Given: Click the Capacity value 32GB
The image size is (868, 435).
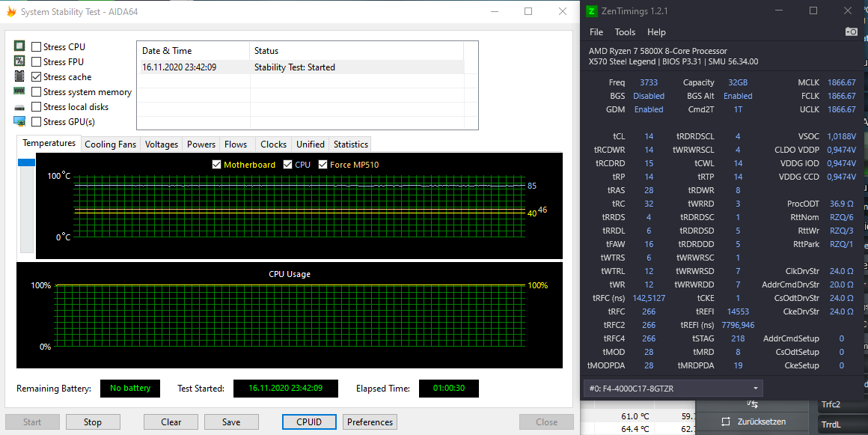Looking at the screenshot, I should coord(738,82).
